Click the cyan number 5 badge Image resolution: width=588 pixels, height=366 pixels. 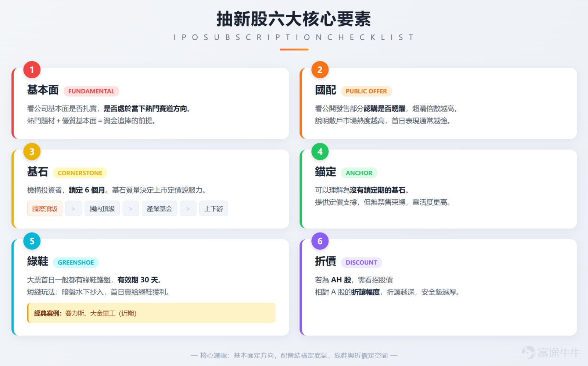[x=32, y=241]
